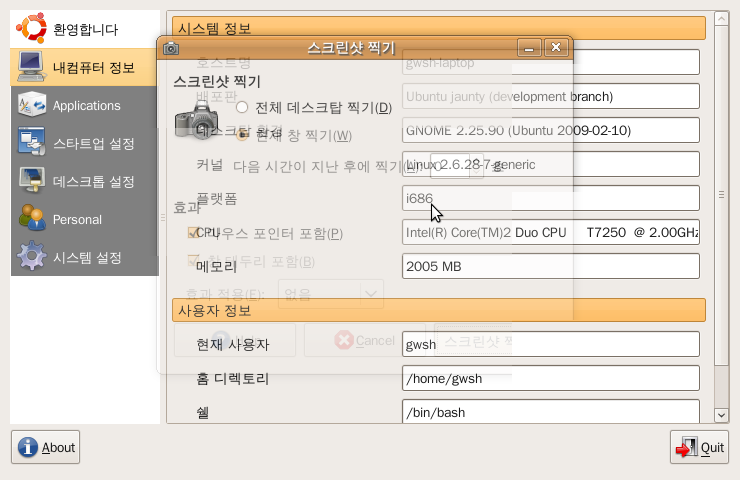
Task: Click the Personal users icon
Action: point(32,218)
